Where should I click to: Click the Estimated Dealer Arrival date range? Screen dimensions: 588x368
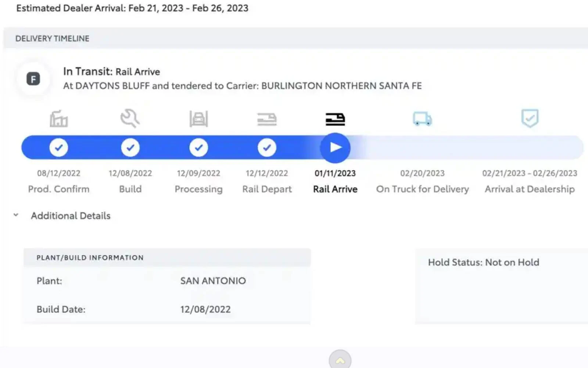pos(132,8)
